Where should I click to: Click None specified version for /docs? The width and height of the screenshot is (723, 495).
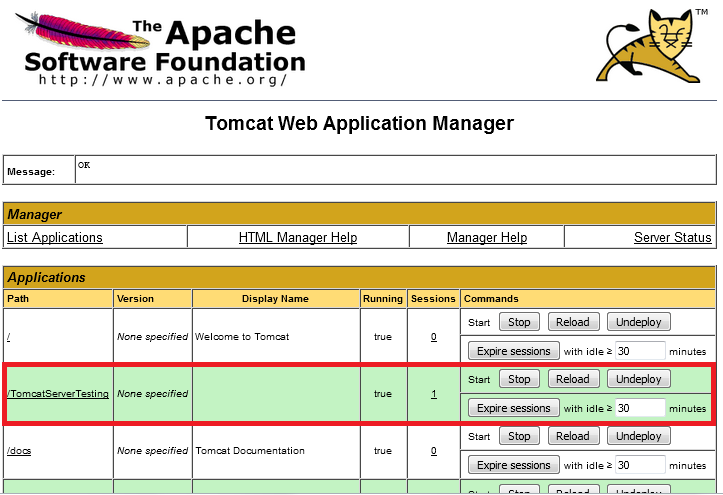[153, 451]
